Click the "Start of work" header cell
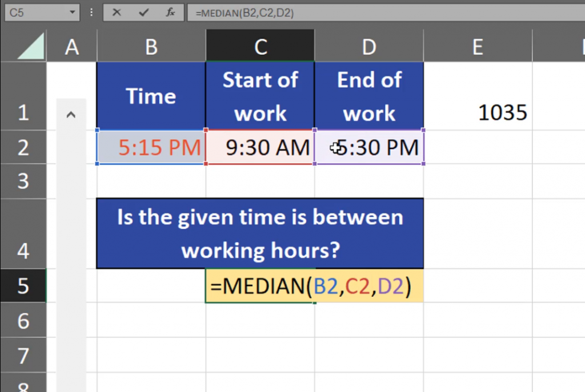This screenshot has height=392, width=585. [260, 96]
